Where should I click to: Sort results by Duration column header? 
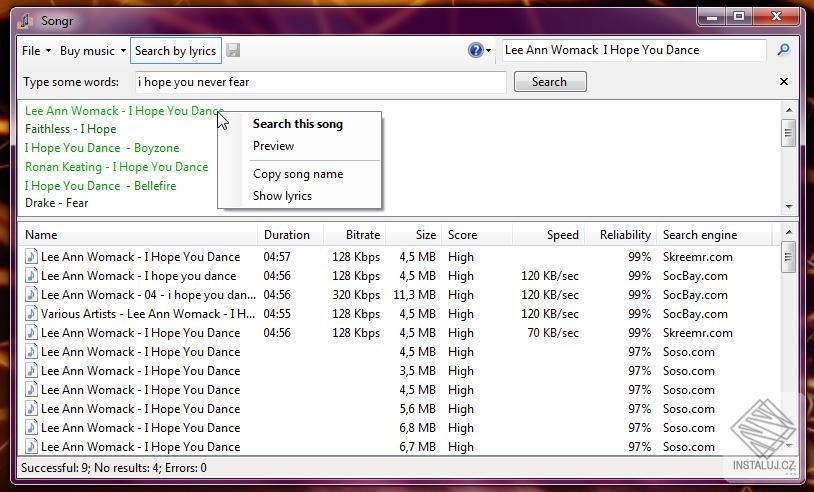pos(290,235)
